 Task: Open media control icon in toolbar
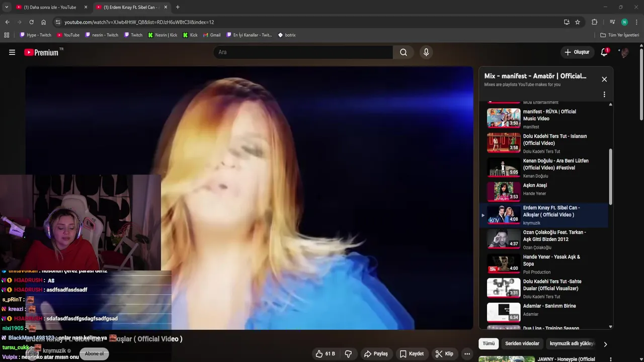(x=612, y=22)
